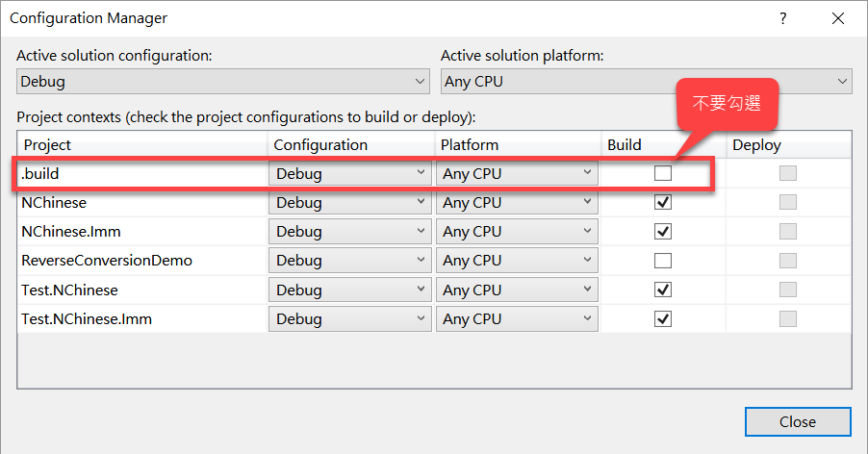Click the Configuration column header
868x454 pixels.
pyautogui.click(x=320, y=145)
